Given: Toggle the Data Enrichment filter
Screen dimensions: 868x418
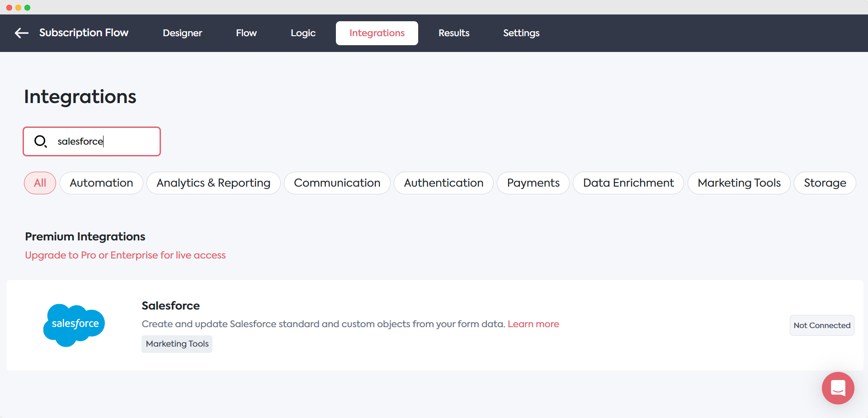Looking at the screenshot, I should tap(628, 183).
